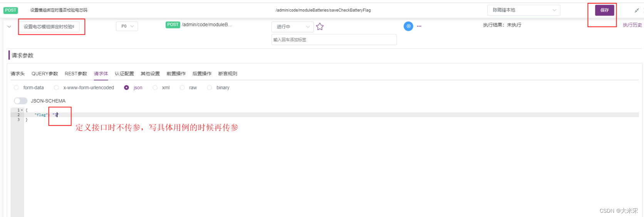Screen dimensions: 644x217
Task: Click the blue run test case icon
Action: point(408,26)
